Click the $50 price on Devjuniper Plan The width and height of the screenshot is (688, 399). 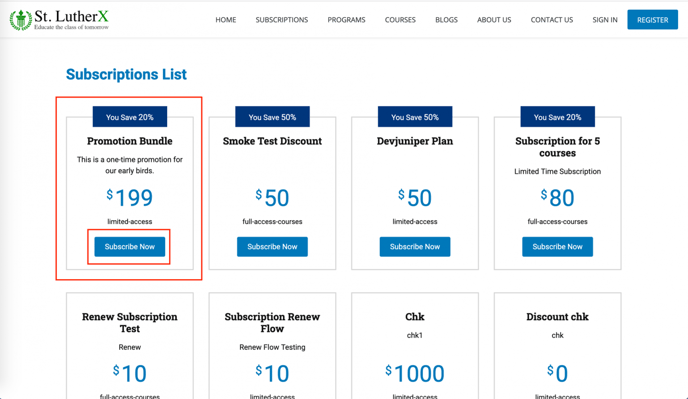[415, 198]
